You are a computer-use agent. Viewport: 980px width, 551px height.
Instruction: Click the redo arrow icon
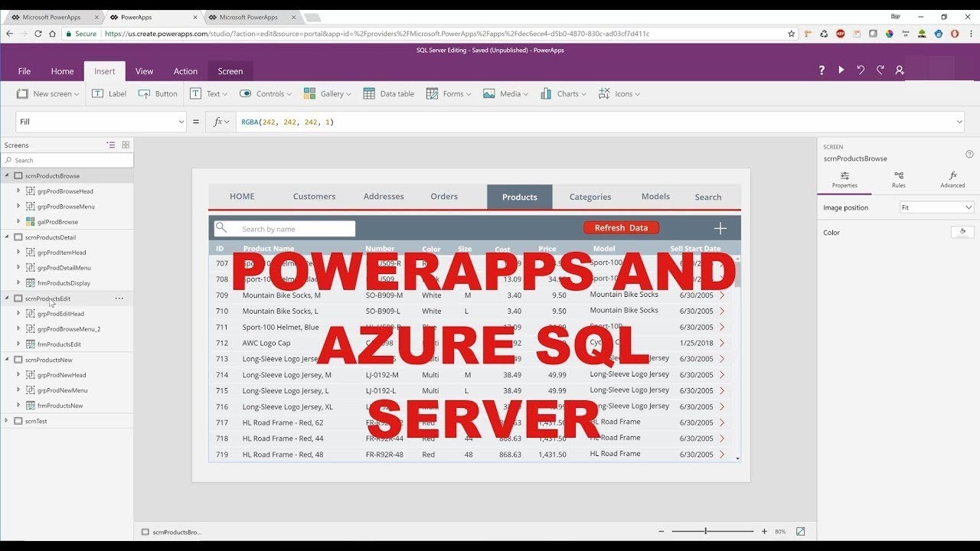coord(880,70)
